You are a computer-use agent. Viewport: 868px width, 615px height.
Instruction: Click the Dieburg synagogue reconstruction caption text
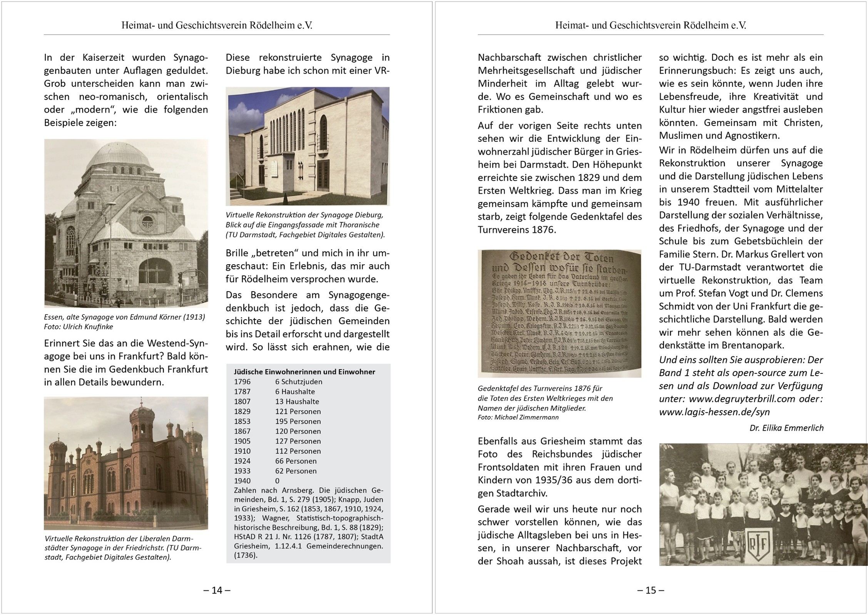click(305, 225)
